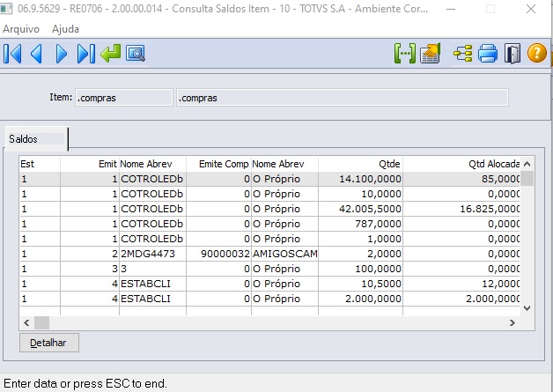This screenshot has width=553, height=392.
Task: Click the Qtde cell 1,0000
Action: point(360,239)
